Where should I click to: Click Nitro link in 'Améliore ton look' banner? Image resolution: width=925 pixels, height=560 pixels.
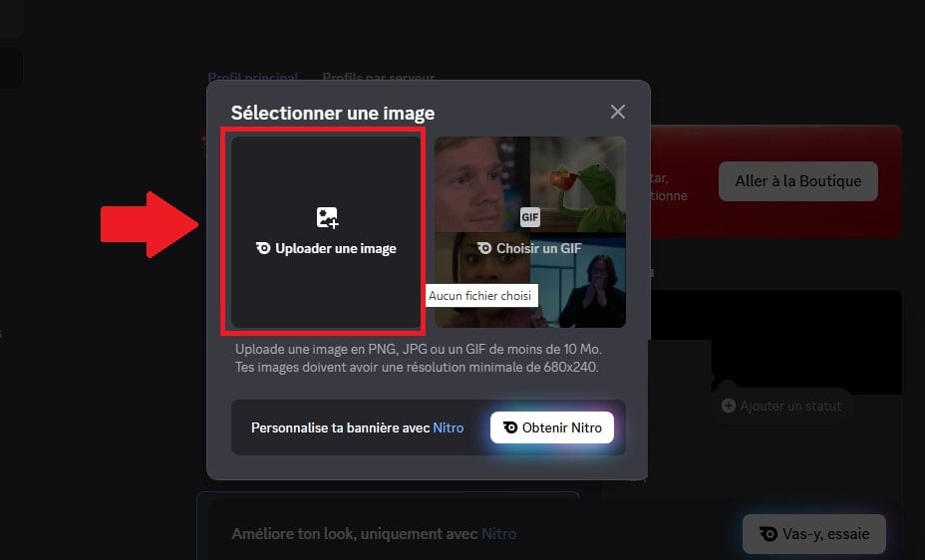pyautogui.click(x=498, y=534)
